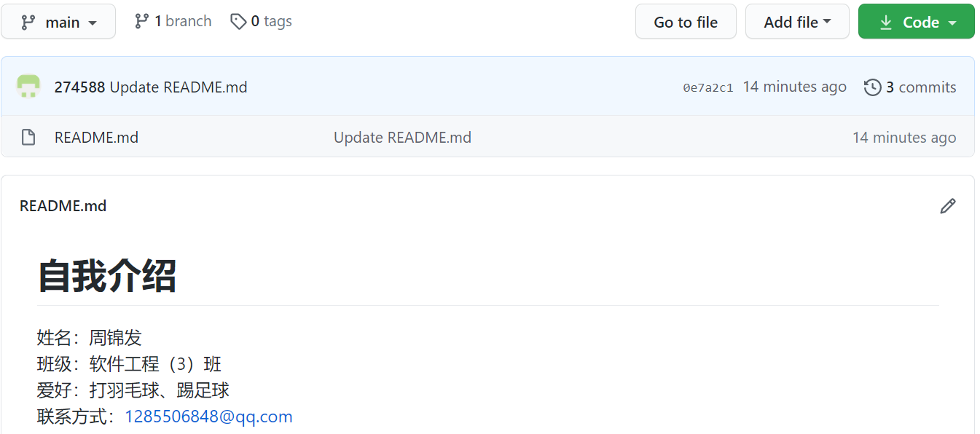
Task: View the 3 commits history
Action: [x=920, y=87]
